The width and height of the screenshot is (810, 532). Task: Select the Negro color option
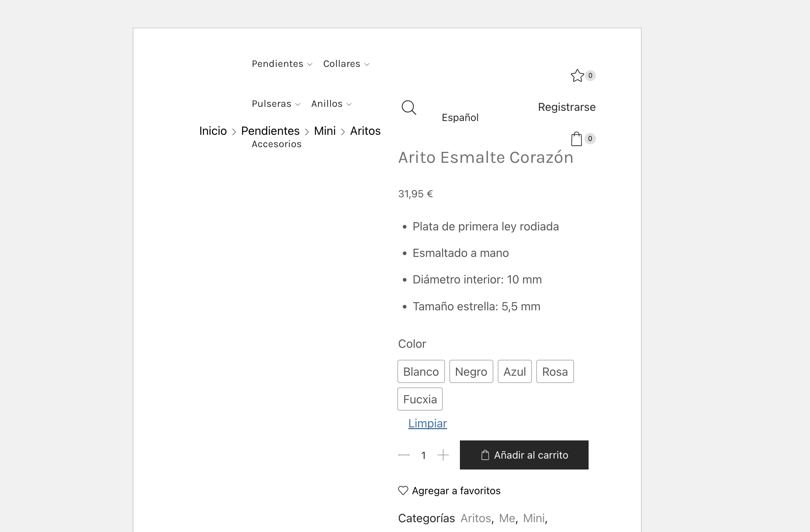click(471, 371)
